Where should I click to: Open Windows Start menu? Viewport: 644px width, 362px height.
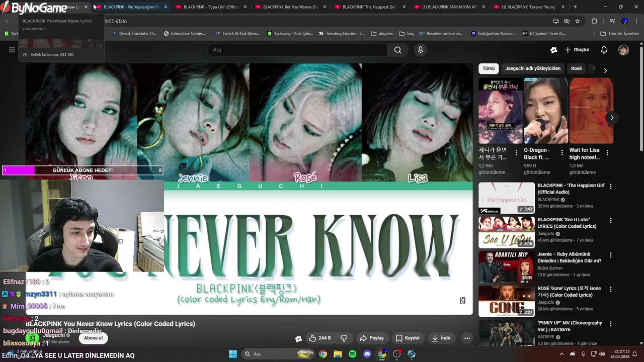click(233, 354)
